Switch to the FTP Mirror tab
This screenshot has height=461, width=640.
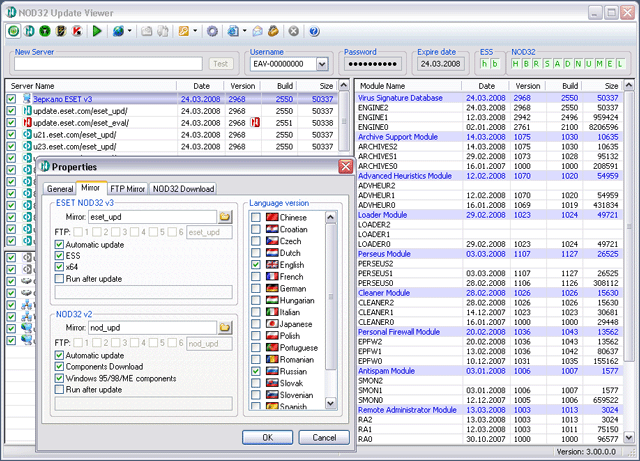point(128,189)
